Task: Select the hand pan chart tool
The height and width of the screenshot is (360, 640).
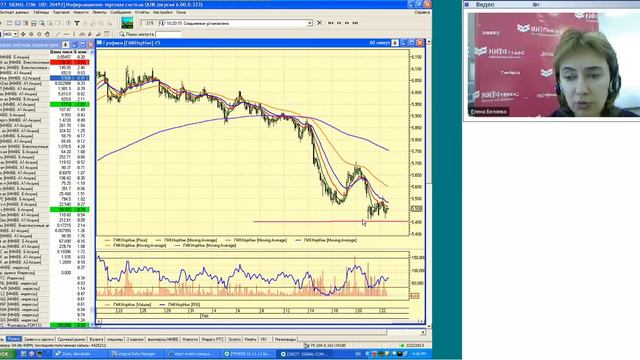Action: click(47, 34)
